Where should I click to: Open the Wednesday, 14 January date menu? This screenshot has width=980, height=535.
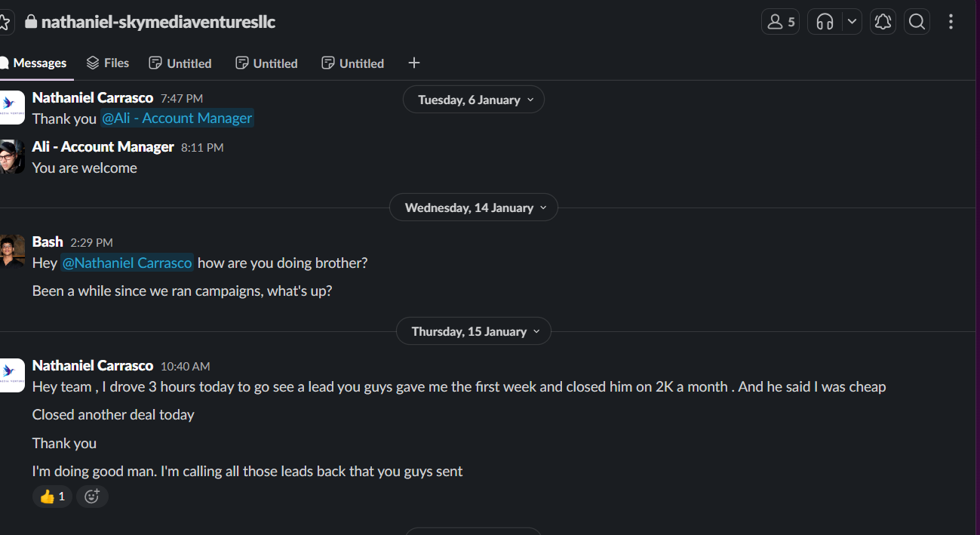pyautogui.click(x=474, y=208)
